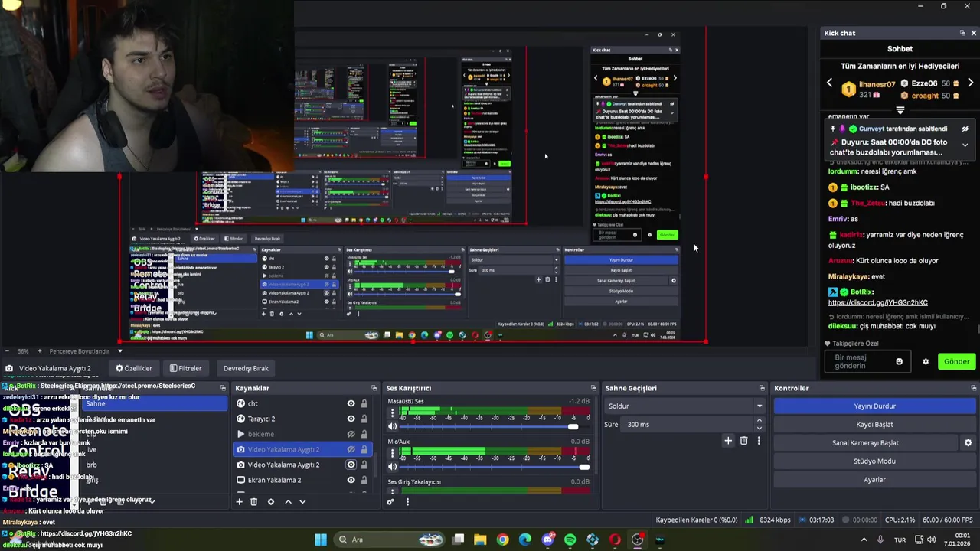Open Özellikler for selected source
The width and height of the screenshot is (980, 551).
(x=134, y=368)
